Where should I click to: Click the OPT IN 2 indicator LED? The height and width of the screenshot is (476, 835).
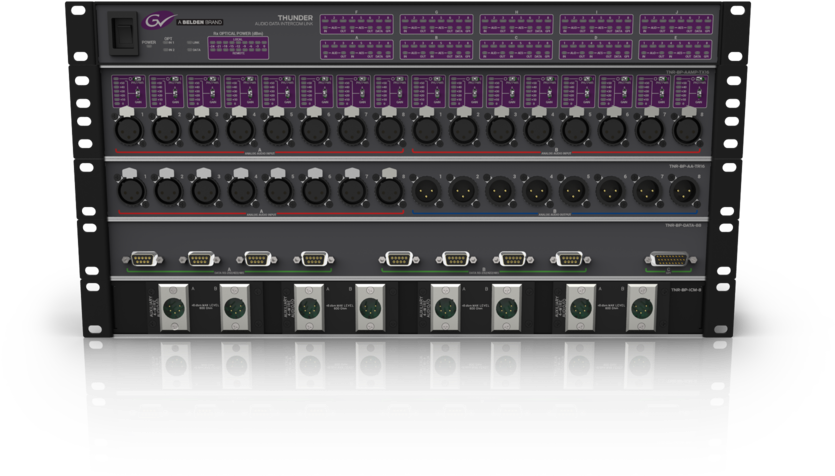(x=166, y=50)
